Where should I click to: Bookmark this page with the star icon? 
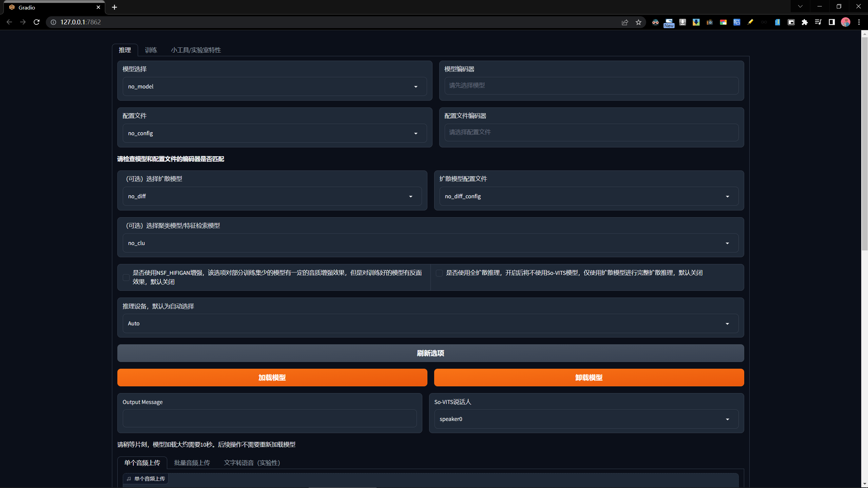coord(638,22)
